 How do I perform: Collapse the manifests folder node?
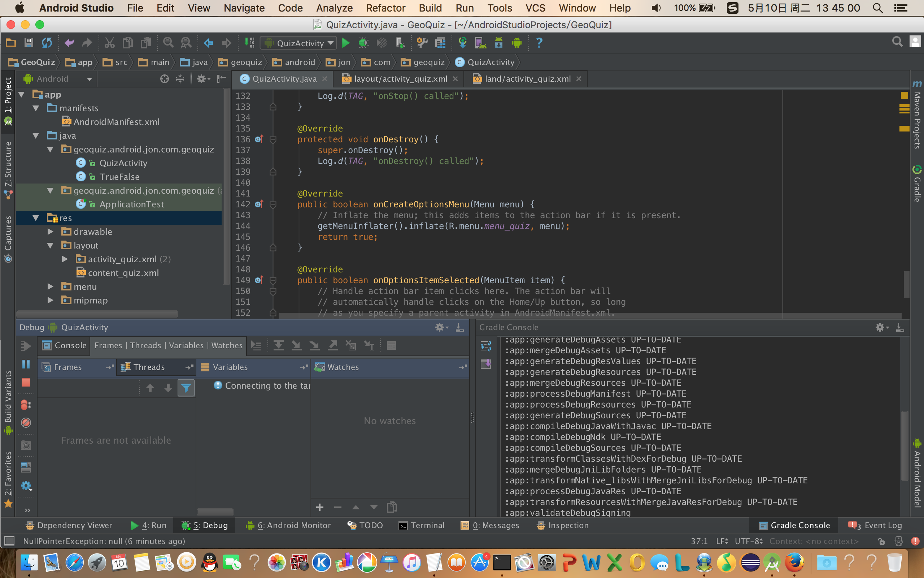(36, 108)
